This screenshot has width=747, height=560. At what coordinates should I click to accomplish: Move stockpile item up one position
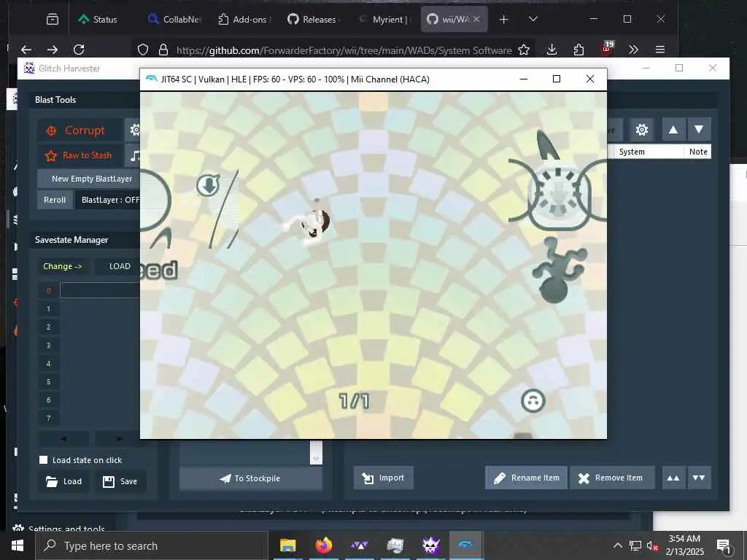click(673, 130)
